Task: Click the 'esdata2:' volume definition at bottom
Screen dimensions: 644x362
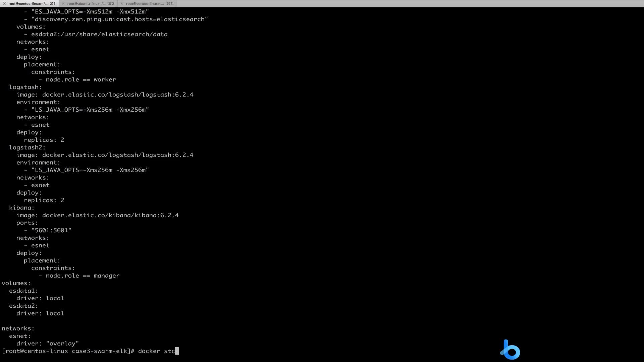Action: tap(23, 306)
